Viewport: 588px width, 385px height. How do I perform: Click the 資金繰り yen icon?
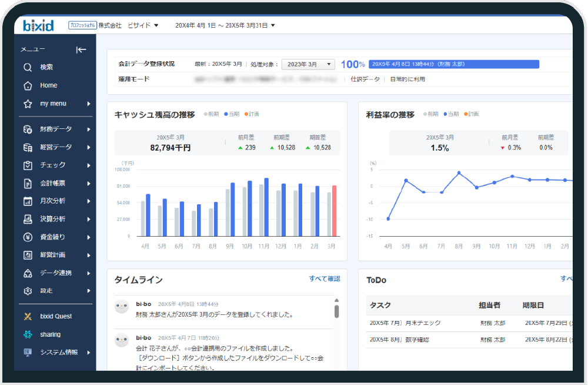(28, 237)
